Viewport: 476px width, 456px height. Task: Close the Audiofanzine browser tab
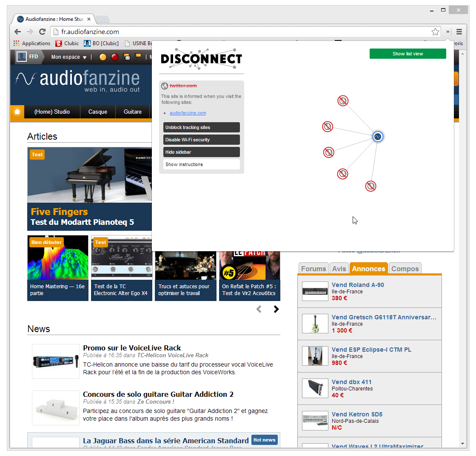89,19
